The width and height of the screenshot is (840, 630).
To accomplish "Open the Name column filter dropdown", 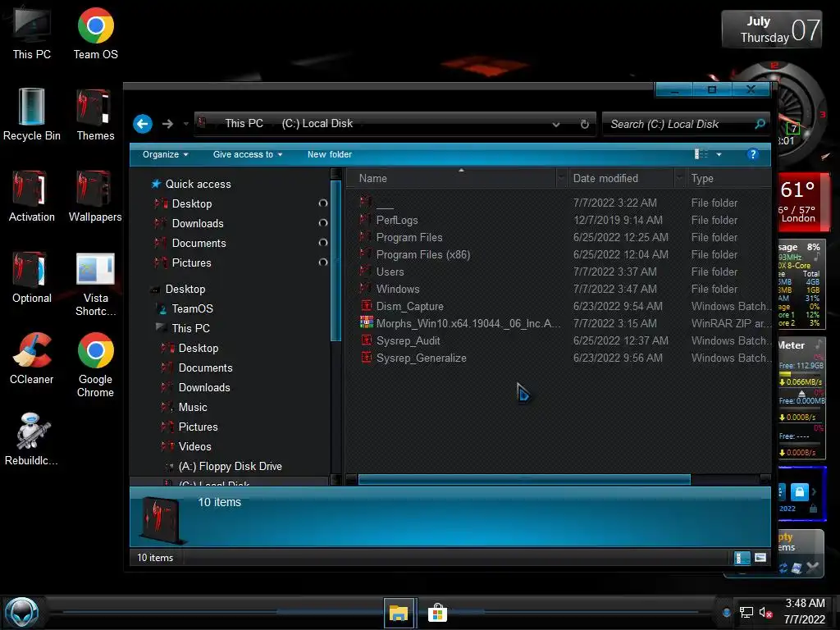I will tap(561, 178).
